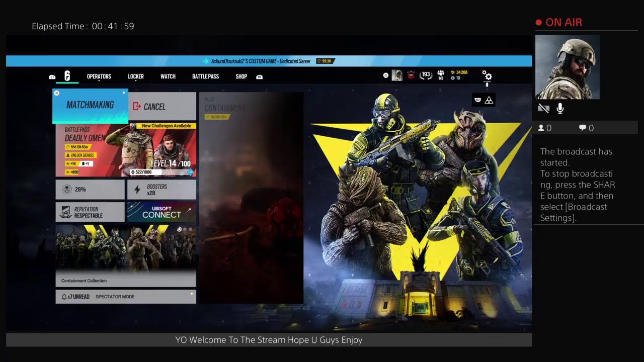Open the Ubisoft Connect banner
Screen dimensions: 644x362
tap(162, 212)
